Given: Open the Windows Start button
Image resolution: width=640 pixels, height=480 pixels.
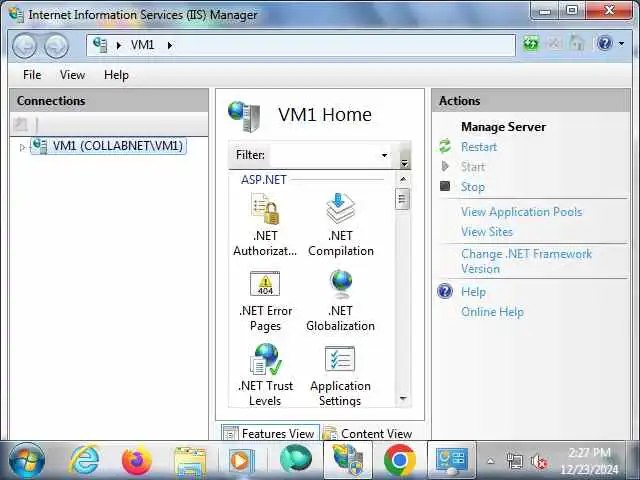Looking at the screenshot, I should [x=27, y=460].
